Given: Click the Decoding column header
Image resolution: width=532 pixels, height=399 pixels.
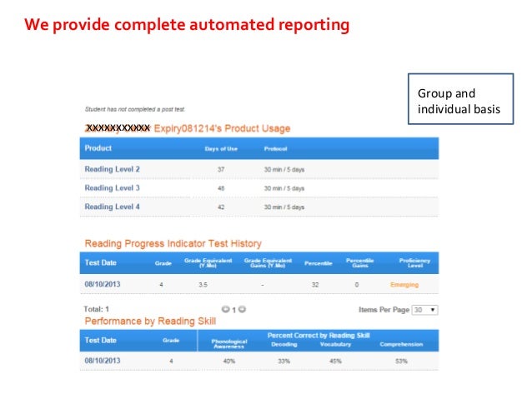Looking at the screenshot, I should pos(284,344).
